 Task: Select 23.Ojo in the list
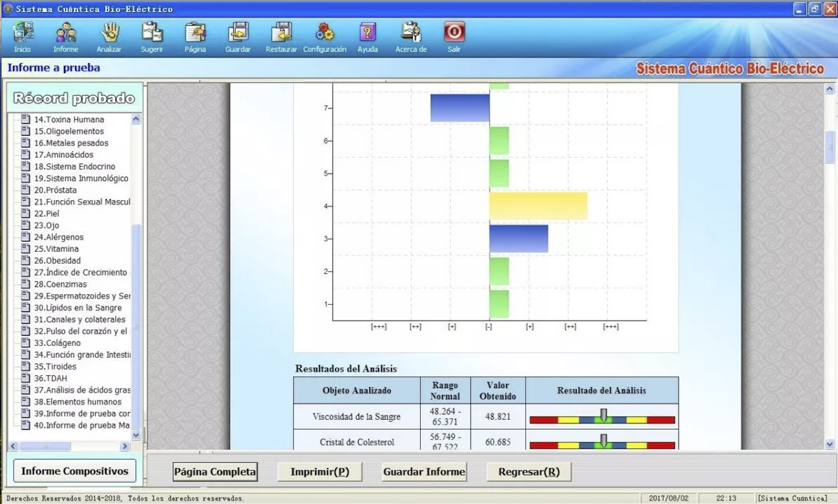click(47, 225)
